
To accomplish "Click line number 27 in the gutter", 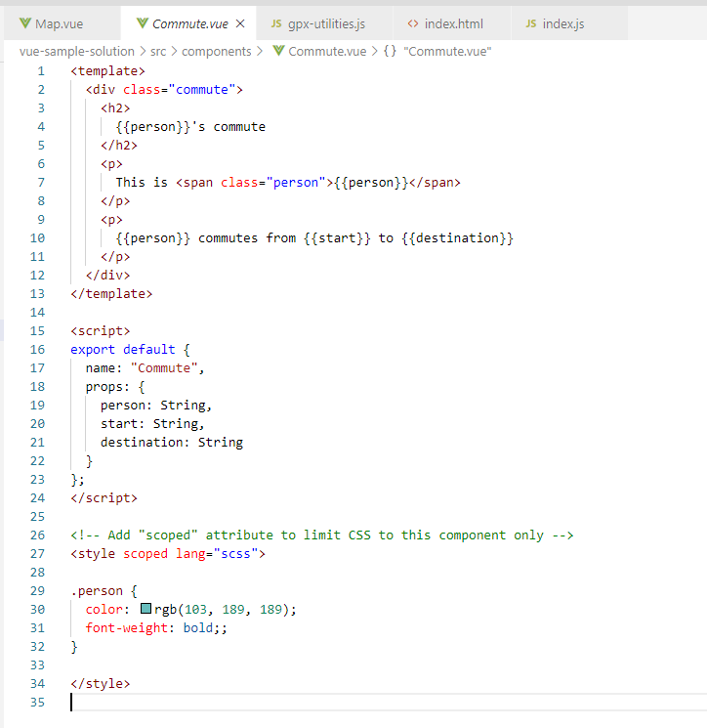I will click(37, 554).
